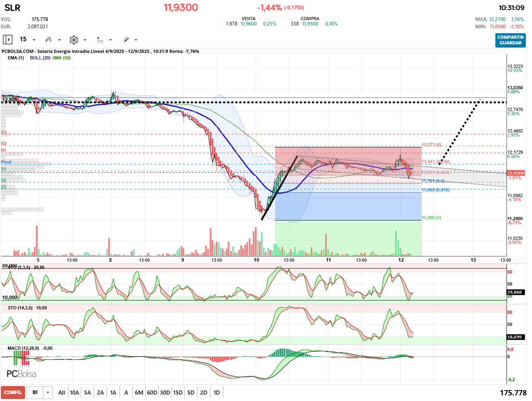Expand the drawing tools dropdown arrow
The width and height of the screenshot is (532, 401).
pyautogui.click(x=136, y=40)
